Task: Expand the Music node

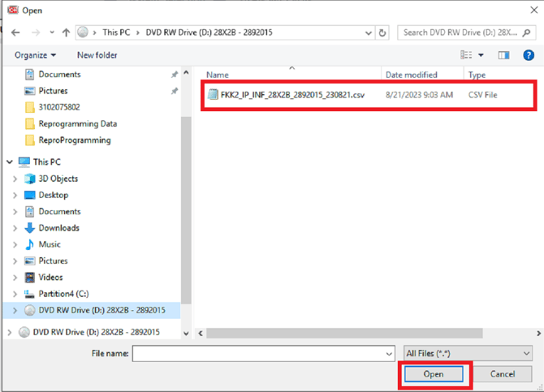Action: coord(15,244)
